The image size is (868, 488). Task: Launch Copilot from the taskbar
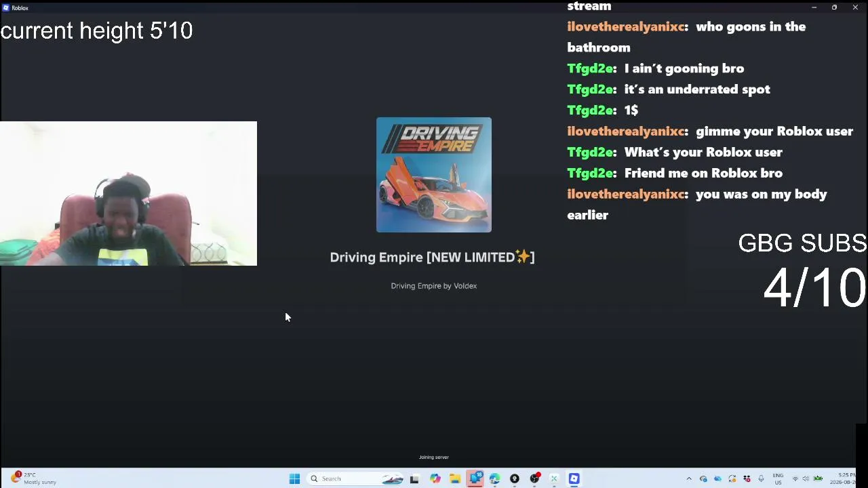pos(435,479)
